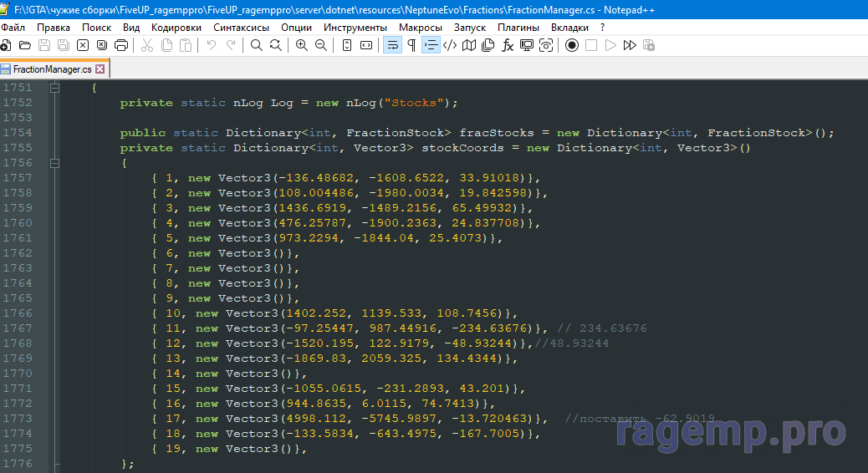Click the Print toolbar icon
Image resolution: width=868 pixels, height=473 pixels.
(120, 45)
